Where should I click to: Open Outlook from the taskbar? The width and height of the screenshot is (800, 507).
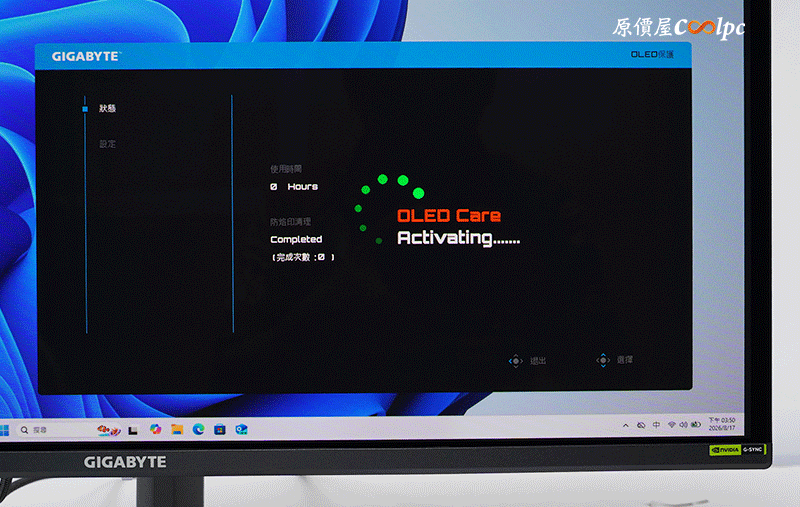(241, 429)
